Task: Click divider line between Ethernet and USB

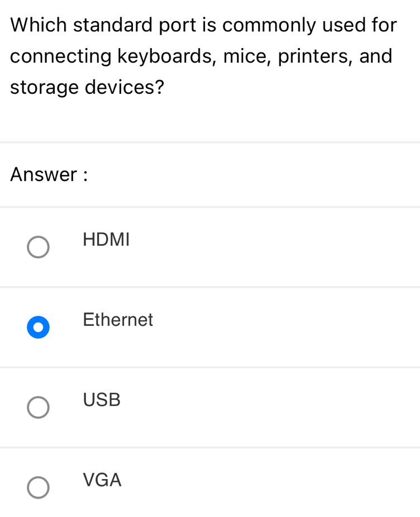Action: coord(210,367)
